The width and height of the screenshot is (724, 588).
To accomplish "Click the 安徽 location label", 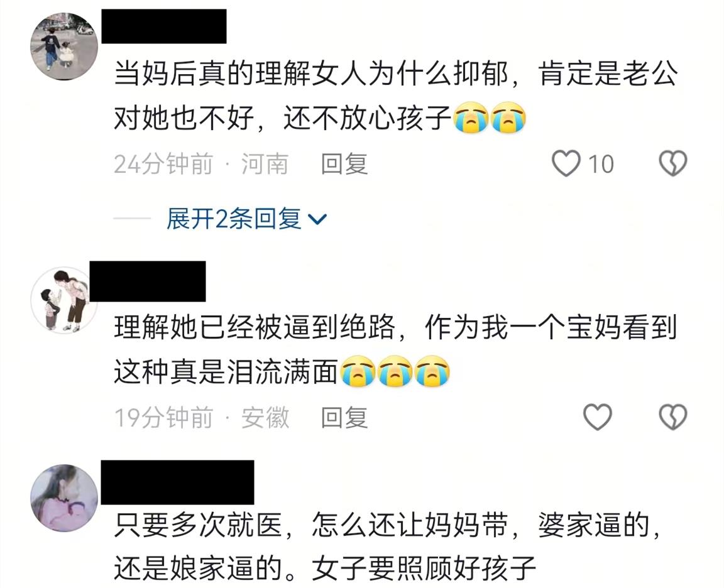I will coord(265,417).
